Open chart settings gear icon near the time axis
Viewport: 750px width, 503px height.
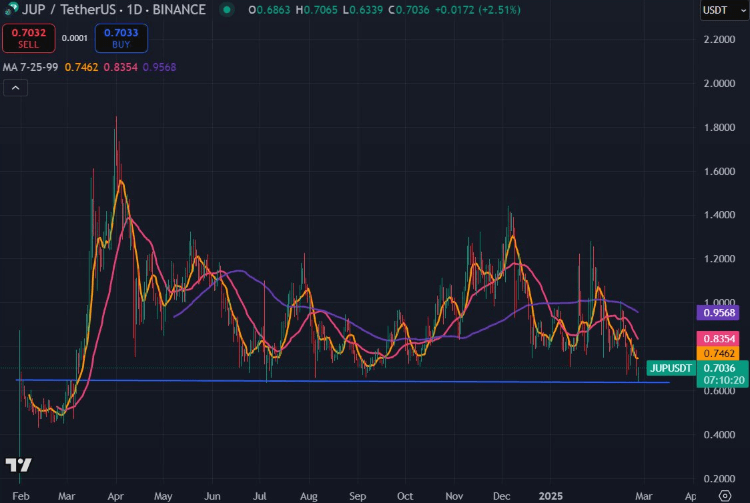click(725, 496)
